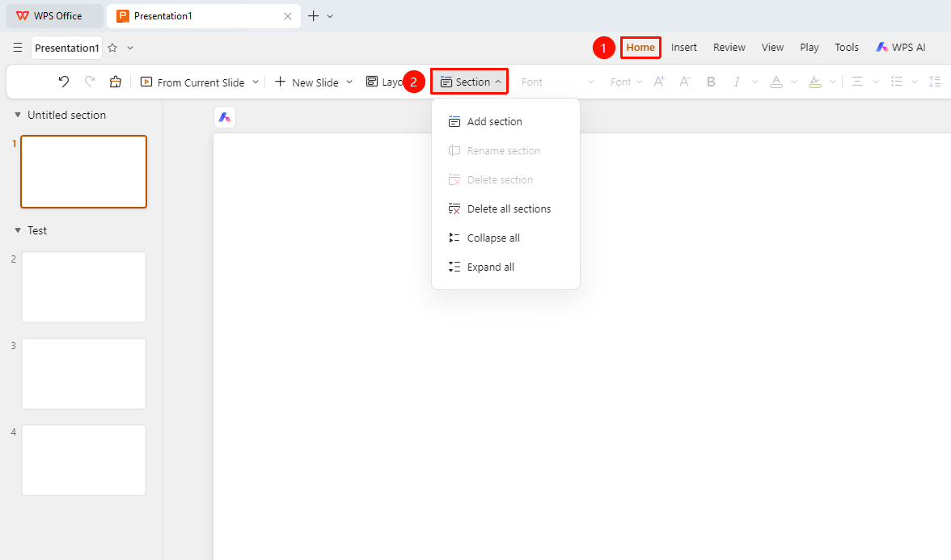Viewport: 951px width, 560px height.
Task: Open the From Current Slide dropdown arrow
Action: point(256,82)
